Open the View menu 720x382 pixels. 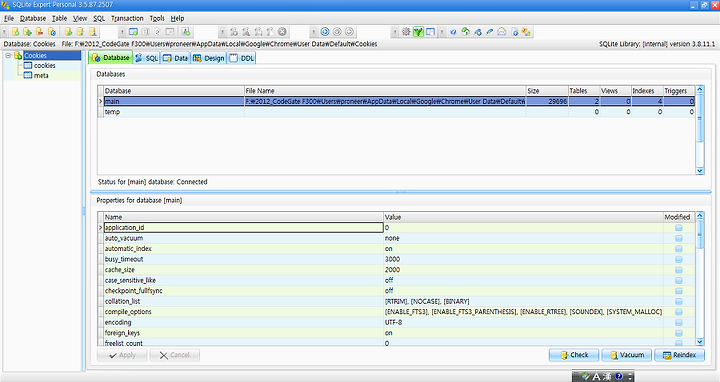[80, 18]
